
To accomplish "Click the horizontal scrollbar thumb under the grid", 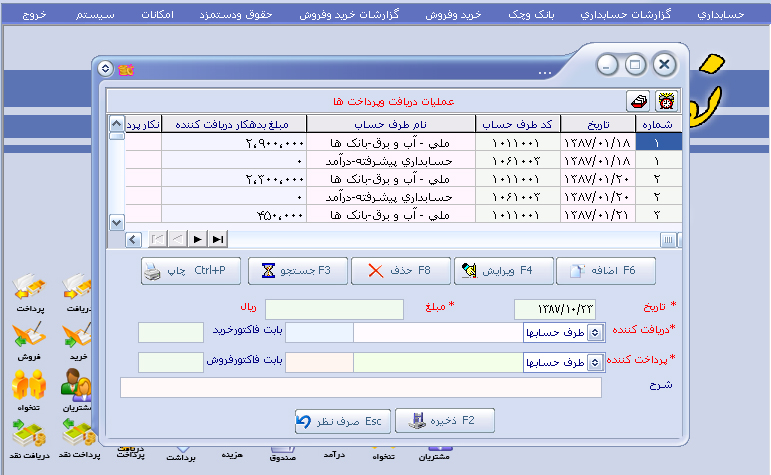I will coord(669,239).
